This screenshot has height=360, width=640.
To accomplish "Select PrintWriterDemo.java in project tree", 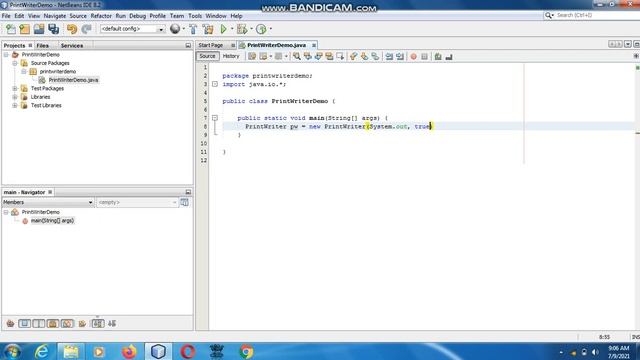I will pos(73,80).
